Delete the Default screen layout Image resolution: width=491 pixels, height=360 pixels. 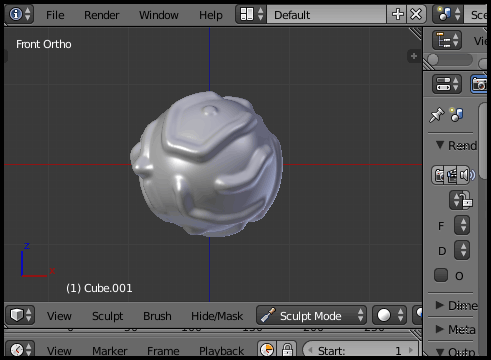tap(416, 14)
